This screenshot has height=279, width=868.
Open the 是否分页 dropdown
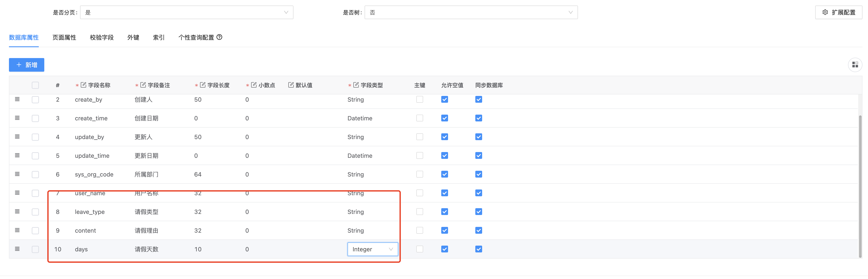point(186,13)
